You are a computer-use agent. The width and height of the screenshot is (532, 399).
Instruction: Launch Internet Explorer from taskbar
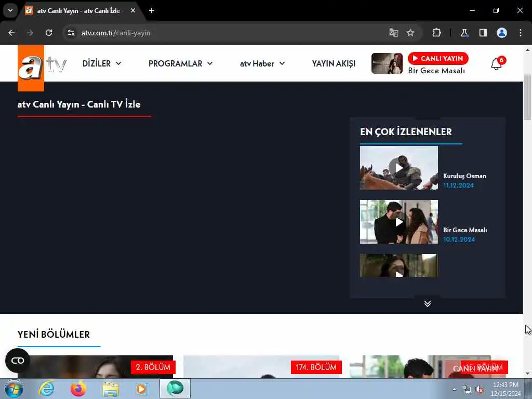point(46,389)
